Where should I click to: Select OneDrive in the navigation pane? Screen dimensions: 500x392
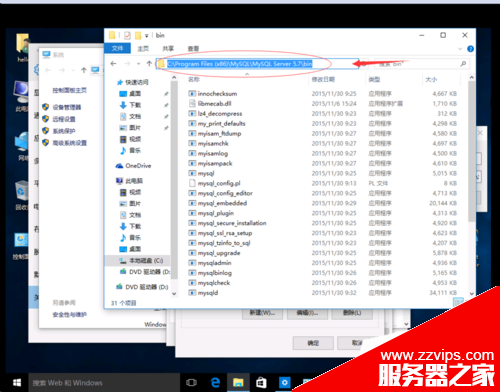138,166
